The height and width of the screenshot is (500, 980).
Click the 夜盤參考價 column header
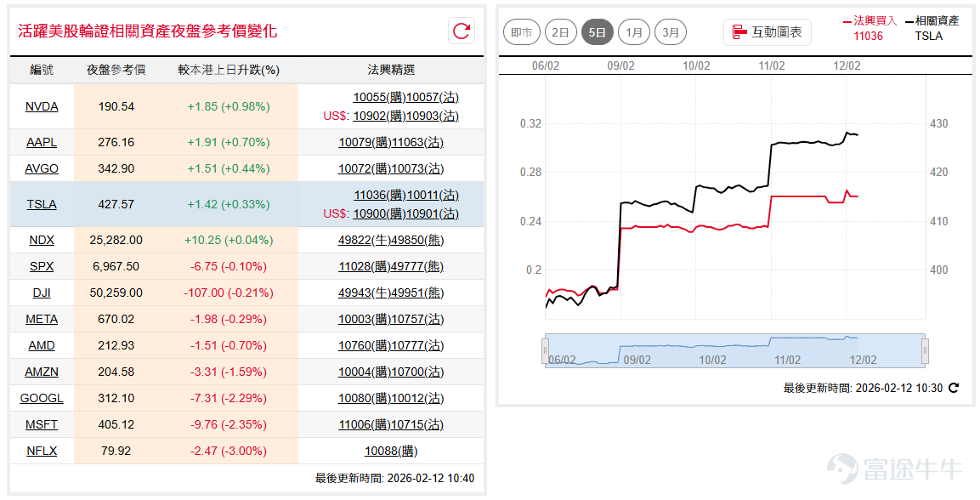point(116,70)
